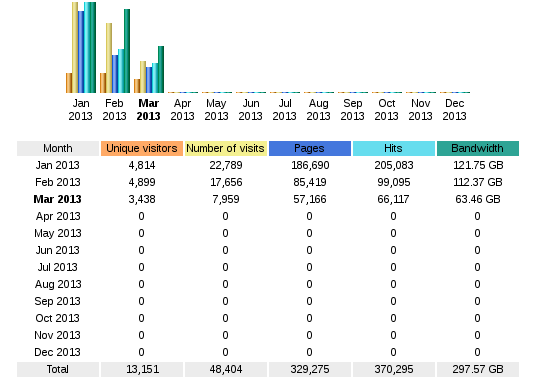This screenshot has height=387, width=533.
Task: Click January's tall green bandwidth bar
Action: pos(93,47)
